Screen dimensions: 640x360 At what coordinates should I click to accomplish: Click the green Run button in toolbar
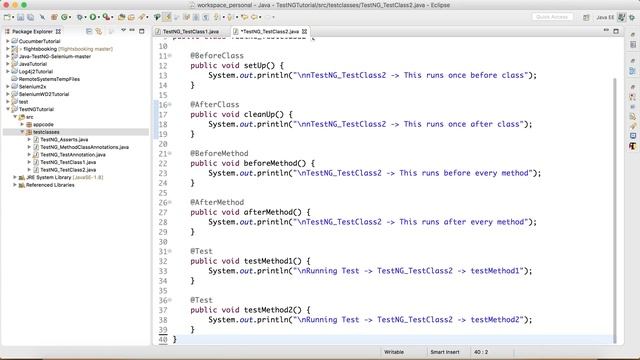coord(93,17)
